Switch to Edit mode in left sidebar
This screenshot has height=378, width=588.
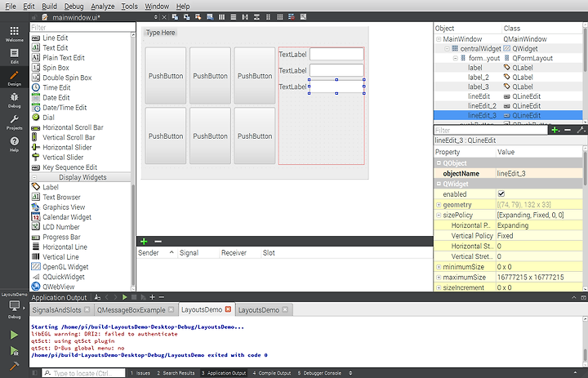coord(14,56)
